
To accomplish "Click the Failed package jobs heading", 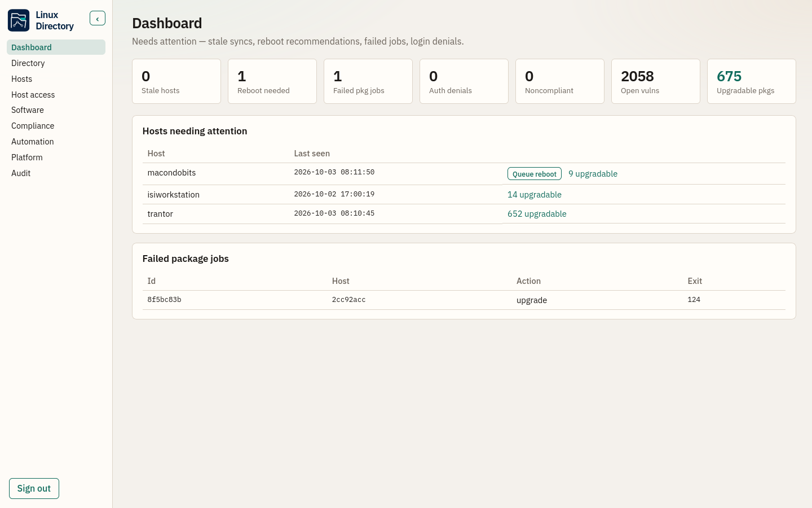I will (x=186, y=259).
